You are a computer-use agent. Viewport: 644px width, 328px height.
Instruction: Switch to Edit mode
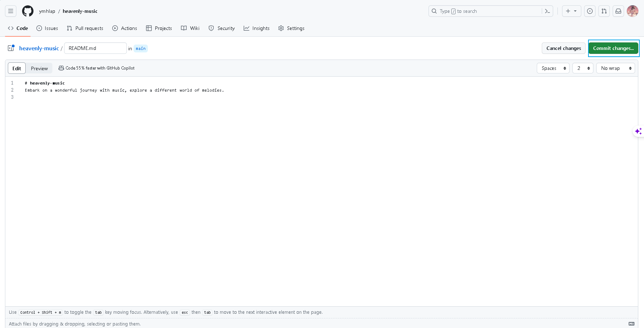pyautogui.click(x=17, y=68)
